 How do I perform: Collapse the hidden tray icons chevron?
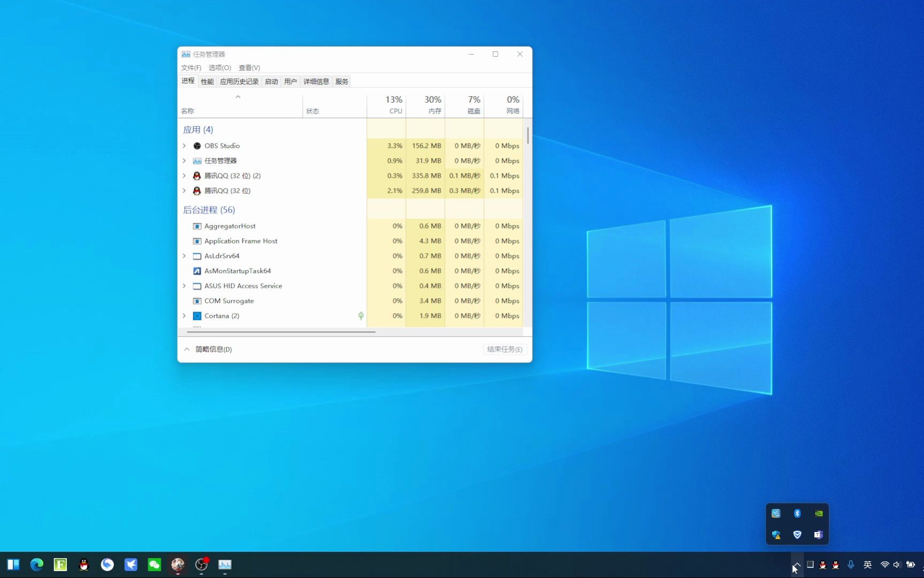pos(796,565)
